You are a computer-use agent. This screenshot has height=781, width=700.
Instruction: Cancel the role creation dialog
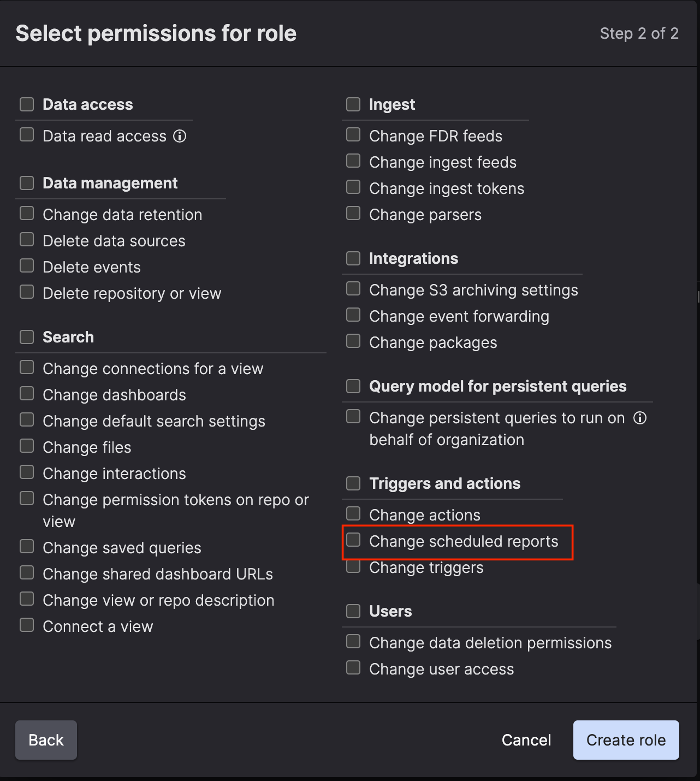pos(526,740)
